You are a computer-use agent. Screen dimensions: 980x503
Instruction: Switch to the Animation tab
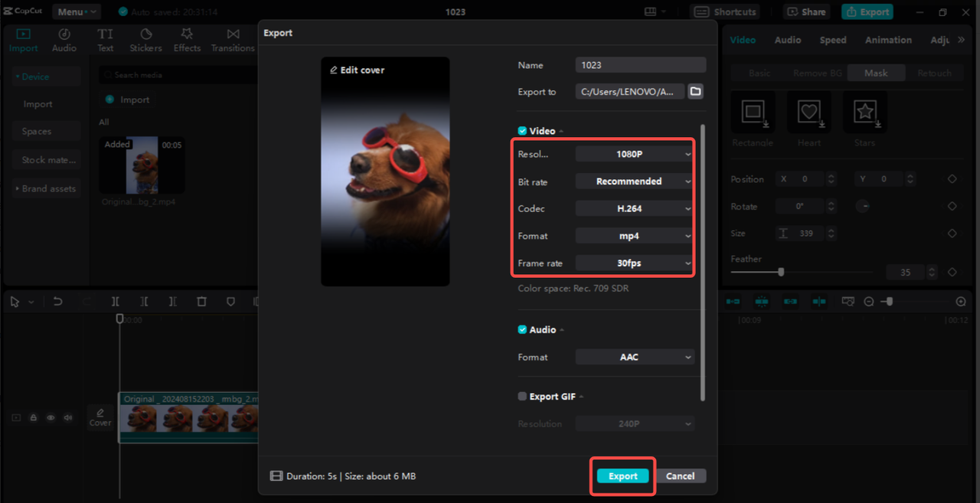(x=888, y=40)
